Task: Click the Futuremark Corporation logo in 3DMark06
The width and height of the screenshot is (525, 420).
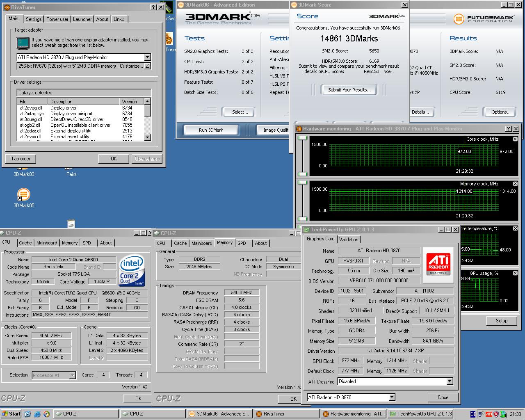Action: tap(484, 19)
